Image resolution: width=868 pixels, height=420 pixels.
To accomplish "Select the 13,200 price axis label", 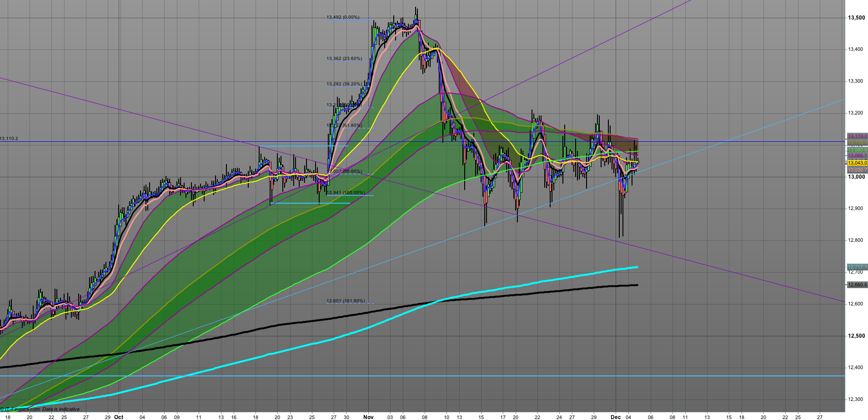I will point(856,113).
